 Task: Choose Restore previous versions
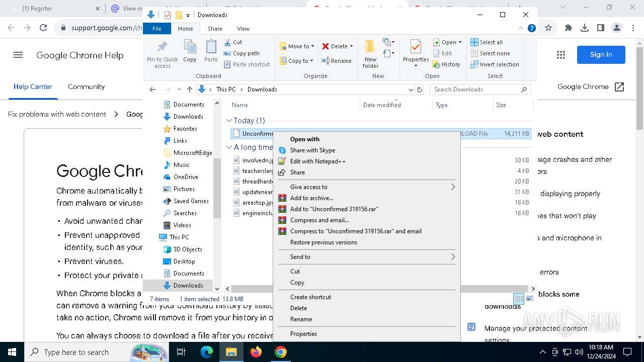tap(366, 242)
